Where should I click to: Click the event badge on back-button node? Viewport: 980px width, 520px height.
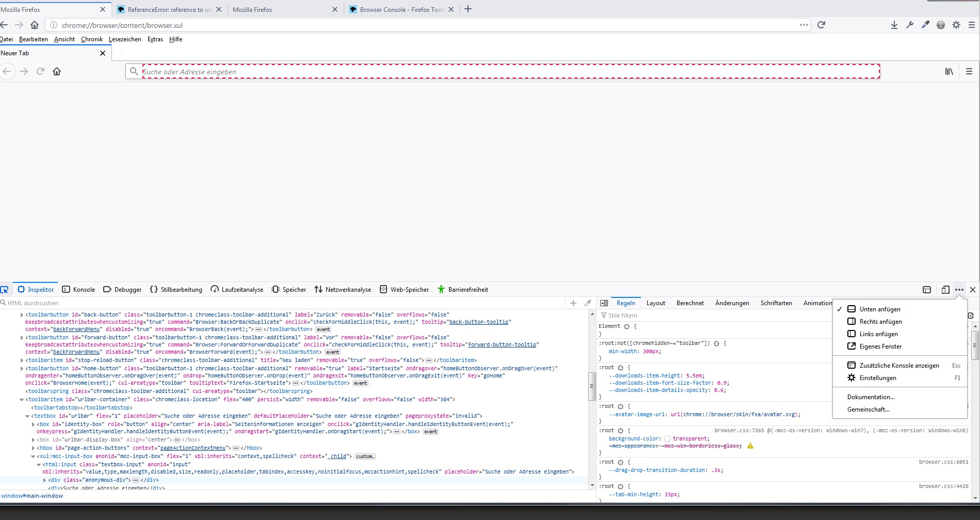[x=323, y=329]
